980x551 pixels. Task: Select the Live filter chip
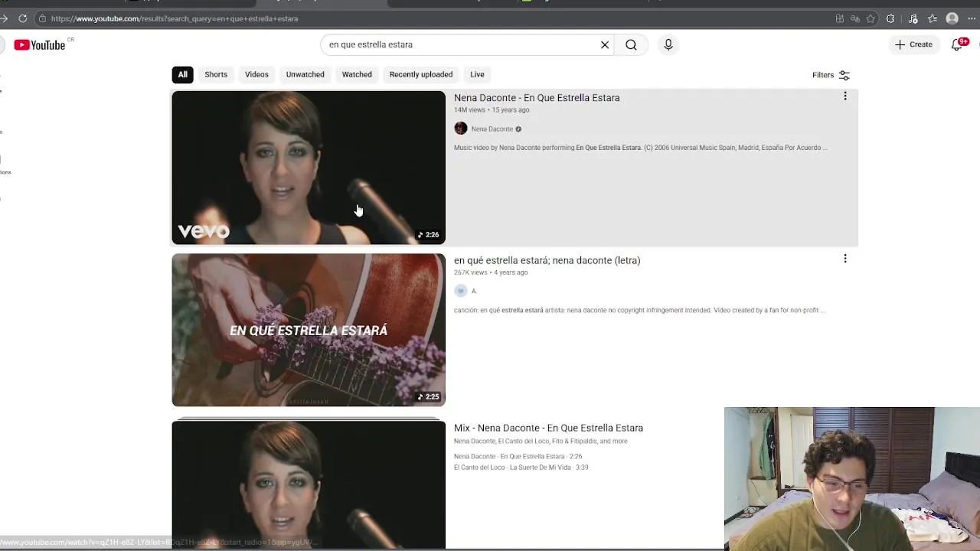[x=477, y=74]
